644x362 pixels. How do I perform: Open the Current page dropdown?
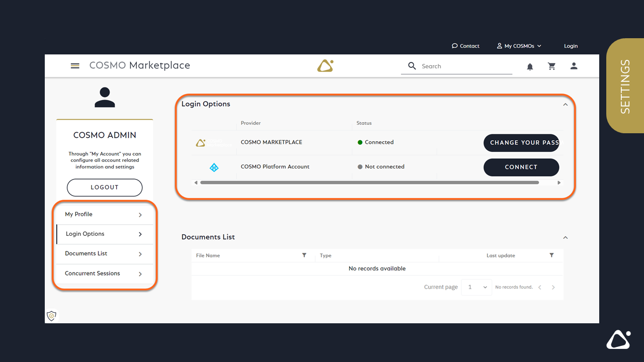476,287
